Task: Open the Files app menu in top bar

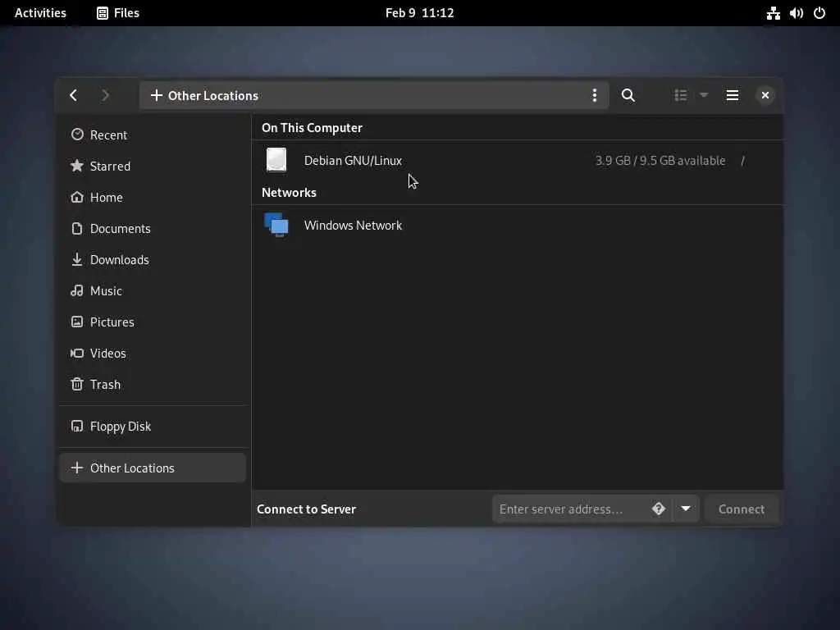Action: click(118, 13)
